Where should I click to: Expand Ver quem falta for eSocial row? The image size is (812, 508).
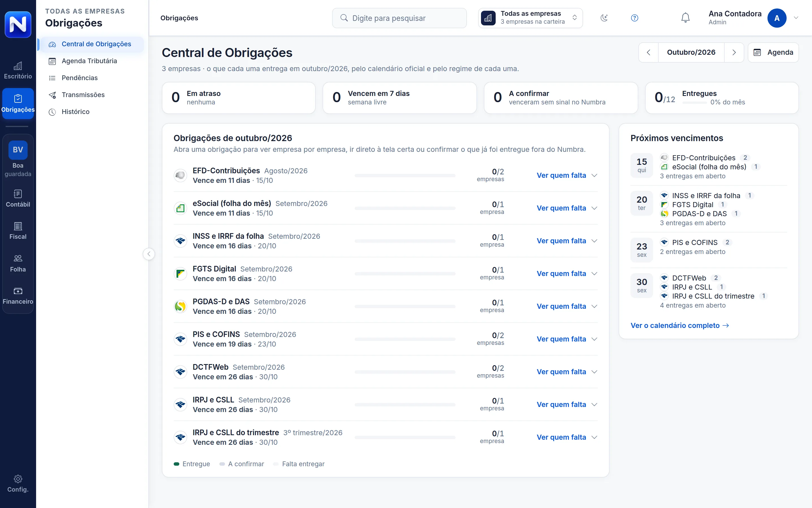point(567,208)
